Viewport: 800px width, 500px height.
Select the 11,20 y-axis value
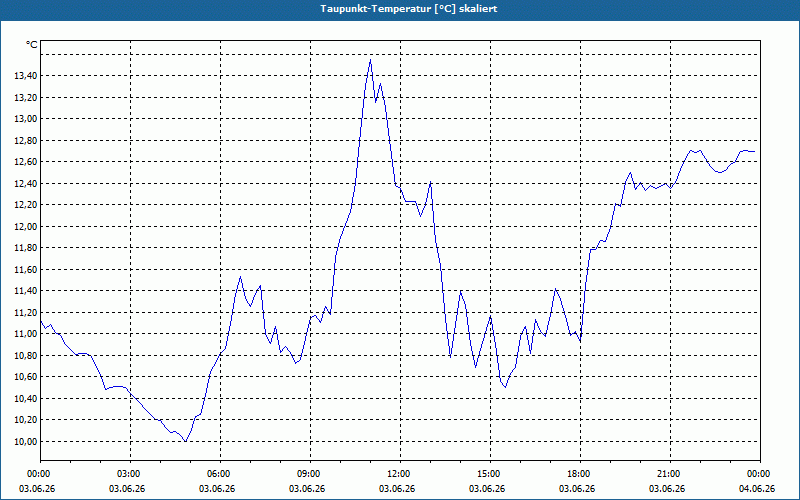tap(26, 312)
